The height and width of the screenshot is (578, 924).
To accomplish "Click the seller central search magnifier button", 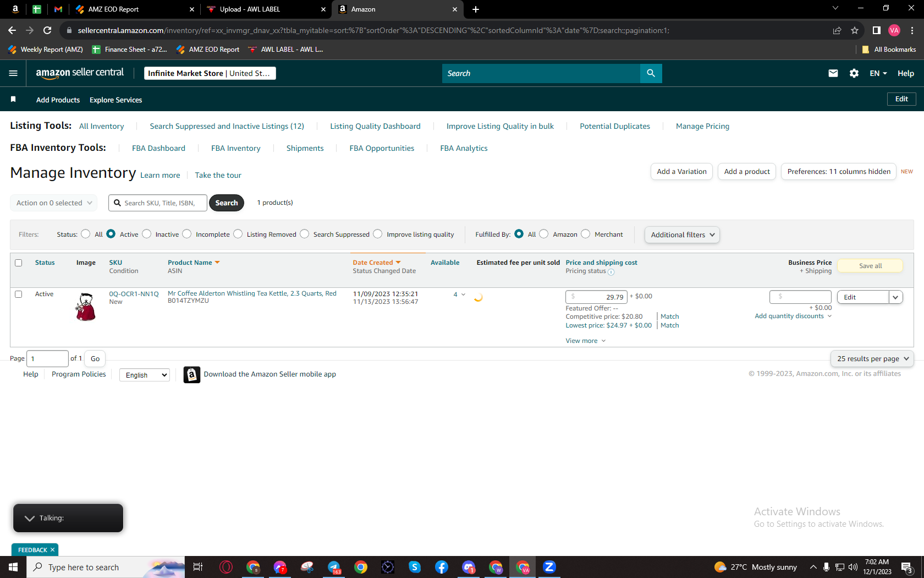I will pos(651,73).
